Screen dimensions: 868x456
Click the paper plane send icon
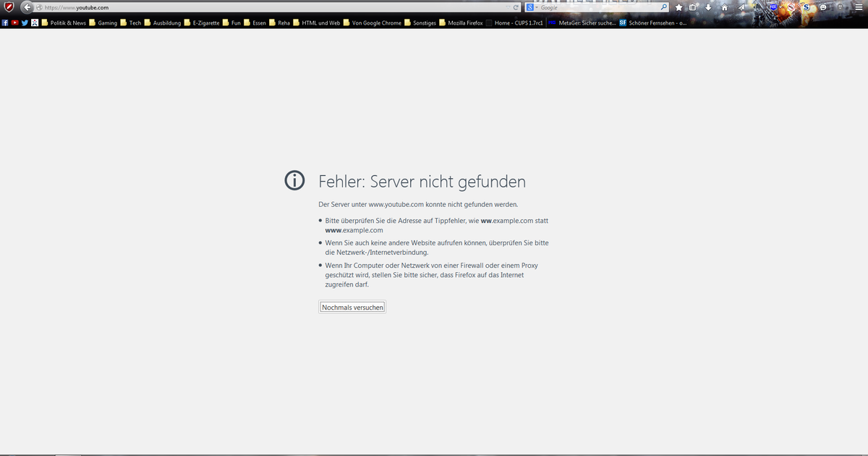point(741,7)
